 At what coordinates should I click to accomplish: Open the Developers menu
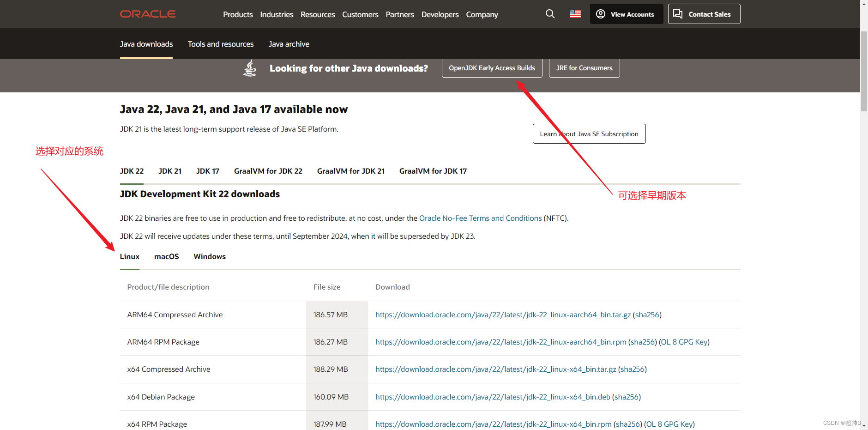point(440,14)
